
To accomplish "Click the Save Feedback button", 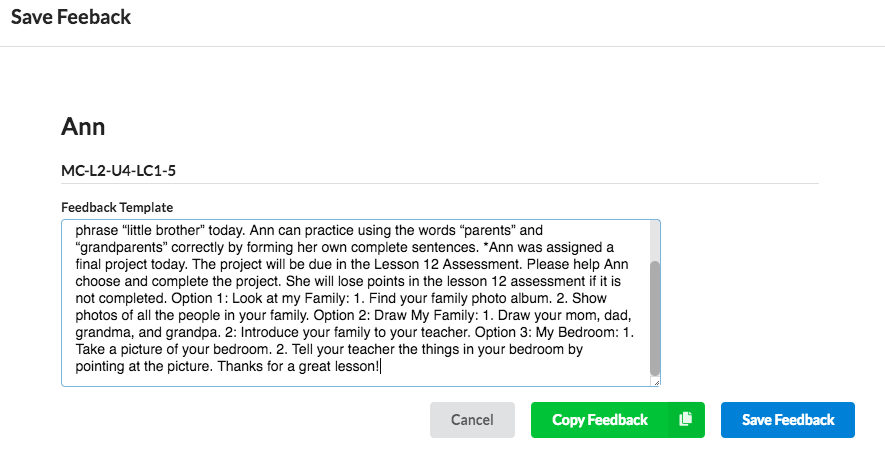I will pos(787,420).
